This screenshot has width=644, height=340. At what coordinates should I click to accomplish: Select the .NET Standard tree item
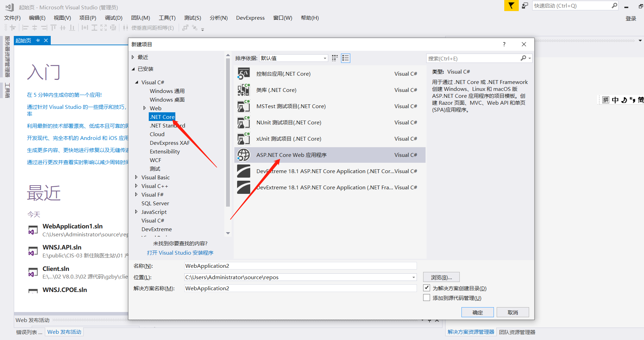167,125
